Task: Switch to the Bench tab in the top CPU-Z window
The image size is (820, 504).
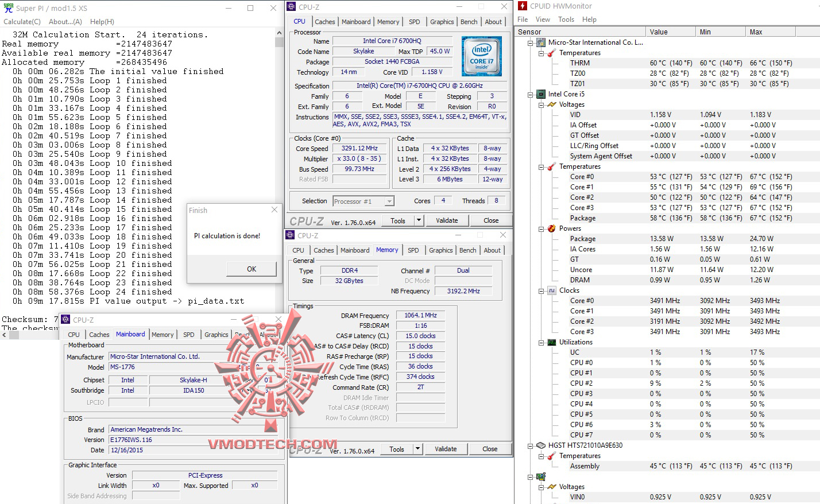Action: tap(469, 22)
